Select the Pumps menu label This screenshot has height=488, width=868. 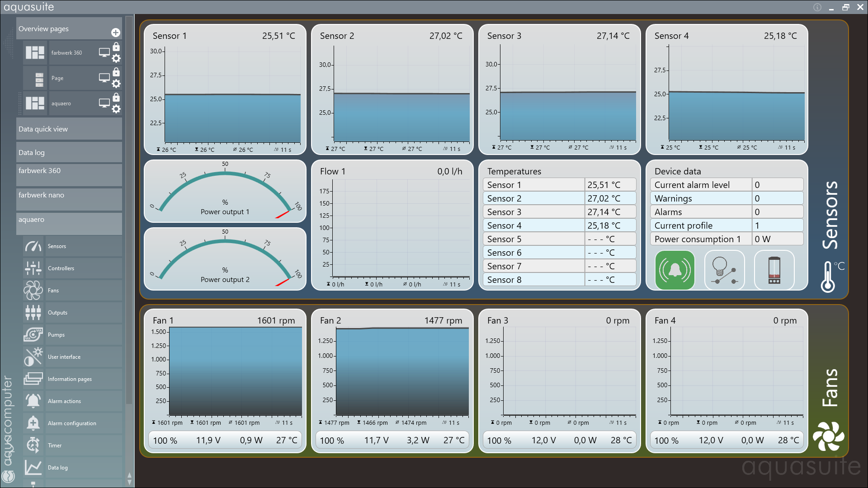[56, 335]
